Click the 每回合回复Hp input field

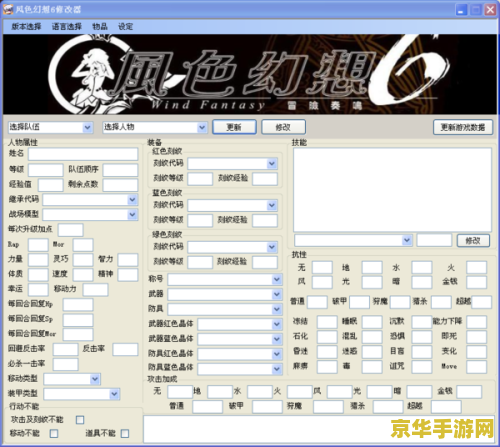tap(78, 305)
